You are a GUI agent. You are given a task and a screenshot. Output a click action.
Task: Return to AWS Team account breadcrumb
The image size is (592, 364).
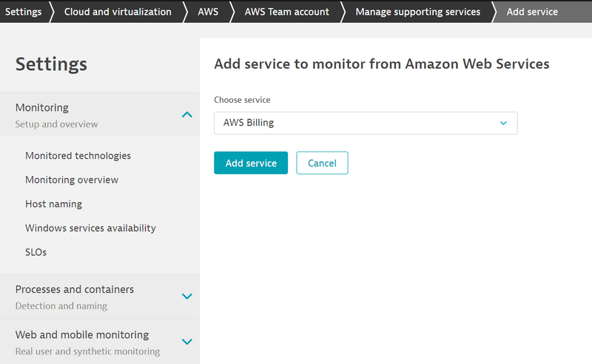pos(286,12)
